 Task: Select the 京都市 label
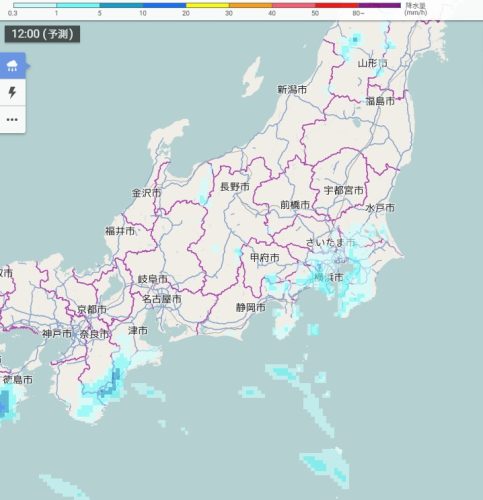92,309
